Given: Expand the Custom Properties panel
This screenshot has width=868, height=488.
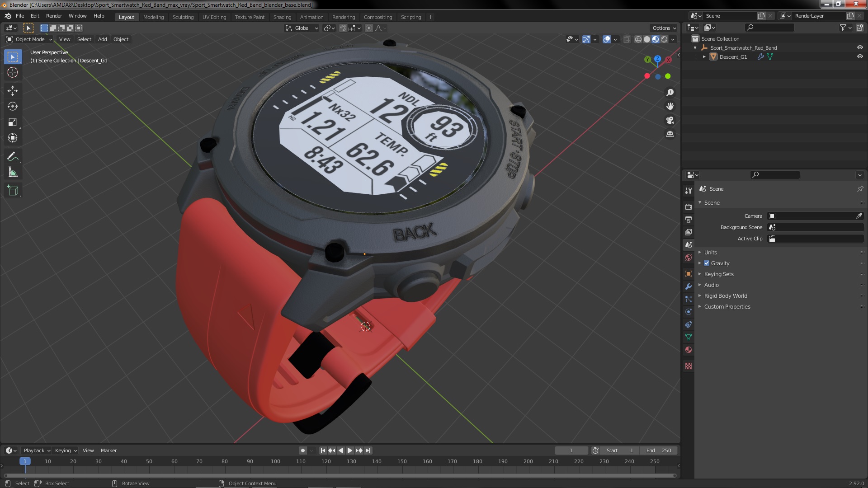Looking at the screenshot, I should coord(726,306).
